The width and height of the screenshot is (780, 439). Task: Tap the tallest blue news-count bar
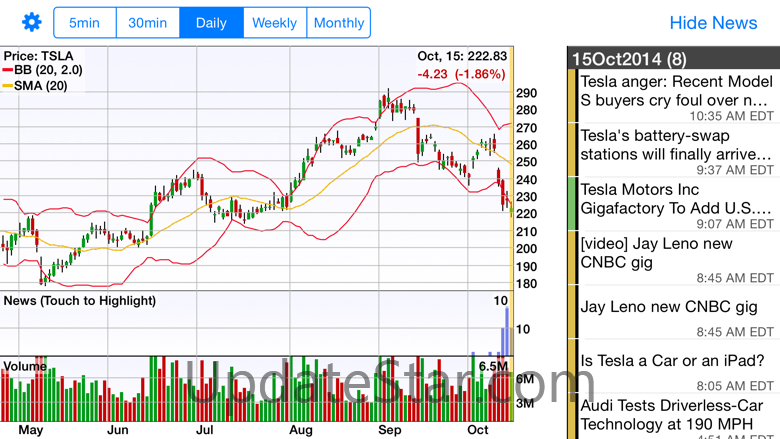(x=507, y=331)
